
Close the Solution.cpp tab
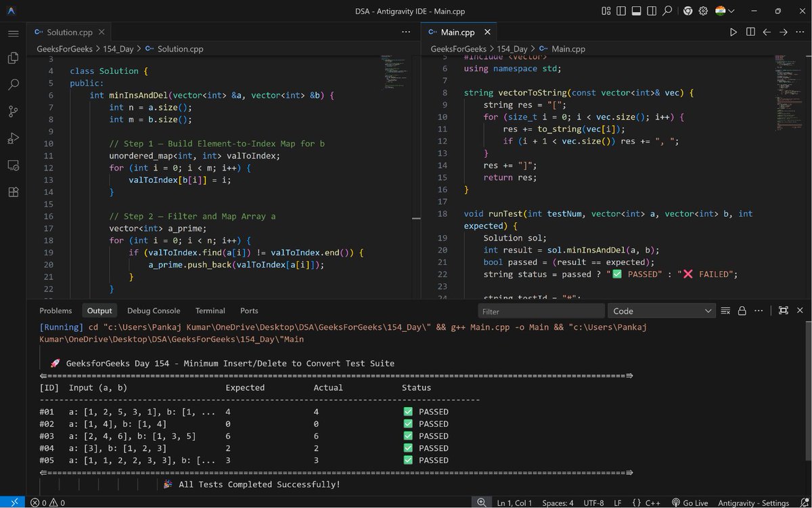(102, 32)
